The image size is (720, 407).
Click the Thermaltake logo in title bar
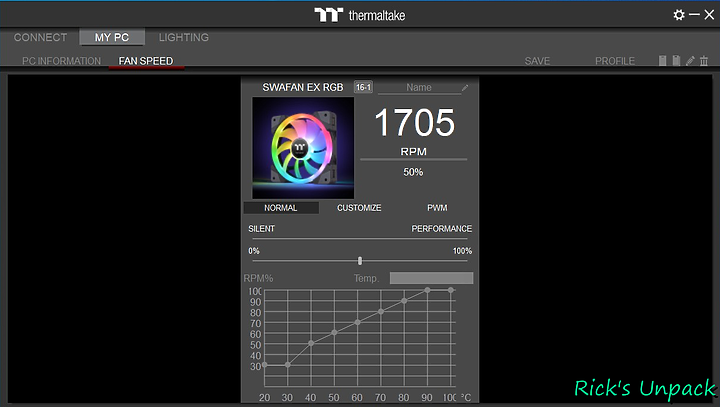click(360, 15)
